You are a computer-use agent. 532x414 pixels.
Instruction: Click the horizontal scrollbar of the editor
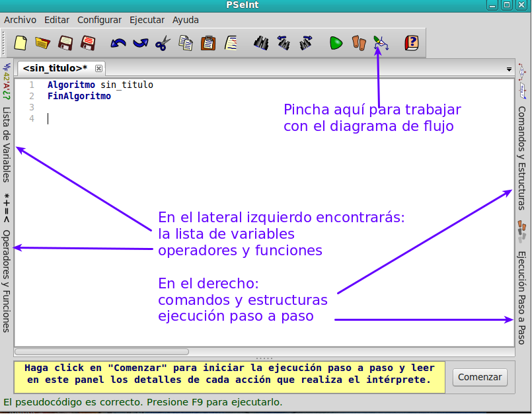pos(102,352)
